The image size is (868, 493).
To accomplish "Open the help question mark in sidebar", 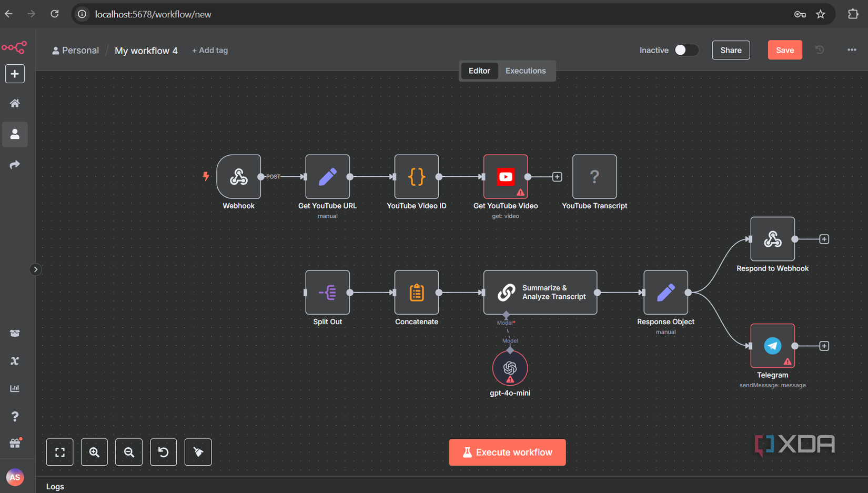I will pyautogui.click(x=14, y=416).
